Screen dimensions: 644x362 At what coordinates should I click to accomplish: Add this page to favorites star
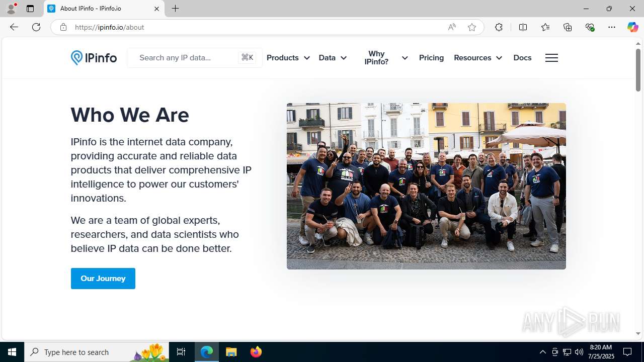[x=472, y=27]
